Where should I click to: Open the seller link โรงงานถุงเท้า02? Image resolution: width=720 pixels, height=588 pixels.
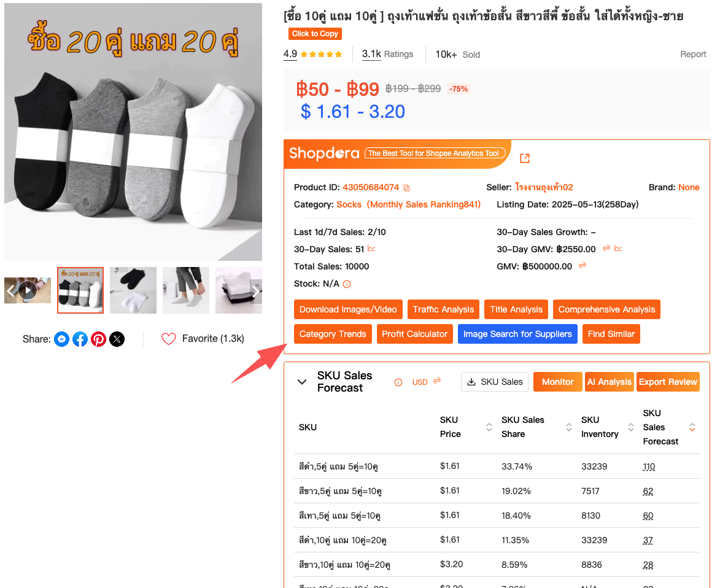coord(544,187)
